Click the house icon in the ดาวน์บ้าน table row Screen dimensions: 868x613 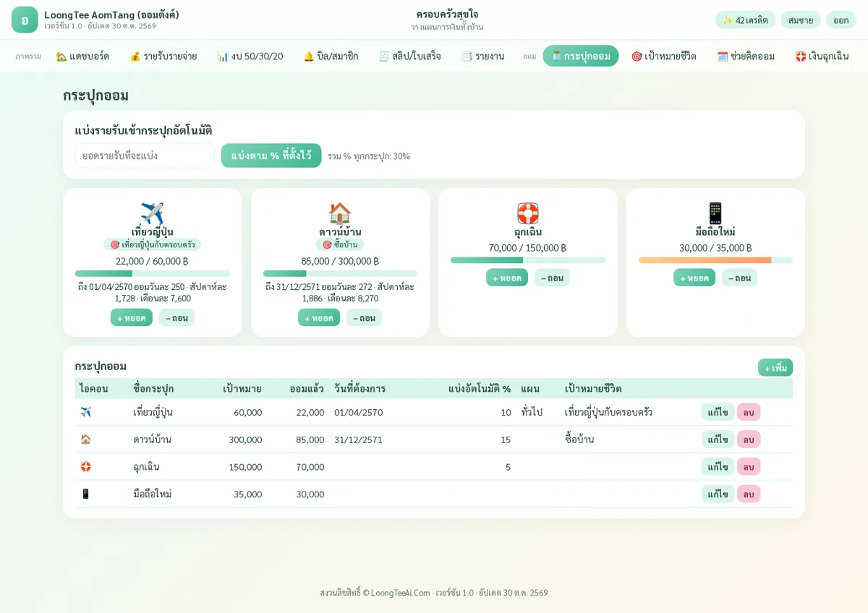point(85,440)
